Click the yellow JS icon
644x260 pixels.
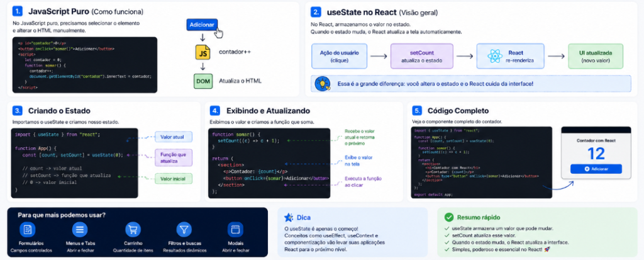203,52
